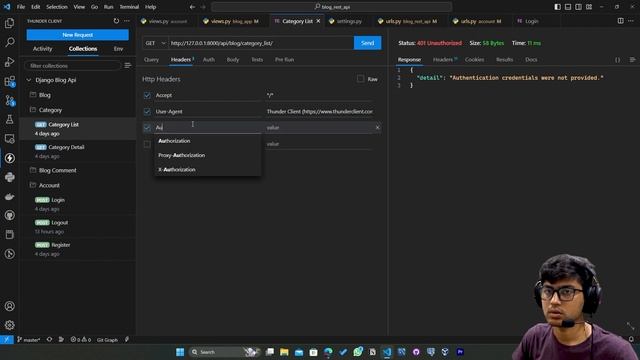This screenshot has width=640, height=360.
Task: Switch to the Auth request tab
Action: (209, 60)
